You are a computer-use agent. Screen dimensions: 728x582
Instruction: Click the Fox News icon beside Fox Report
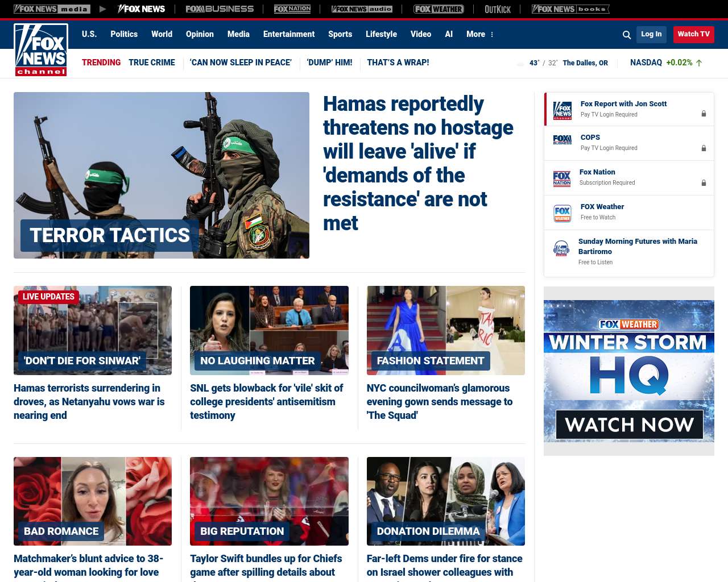pos(562,110)
